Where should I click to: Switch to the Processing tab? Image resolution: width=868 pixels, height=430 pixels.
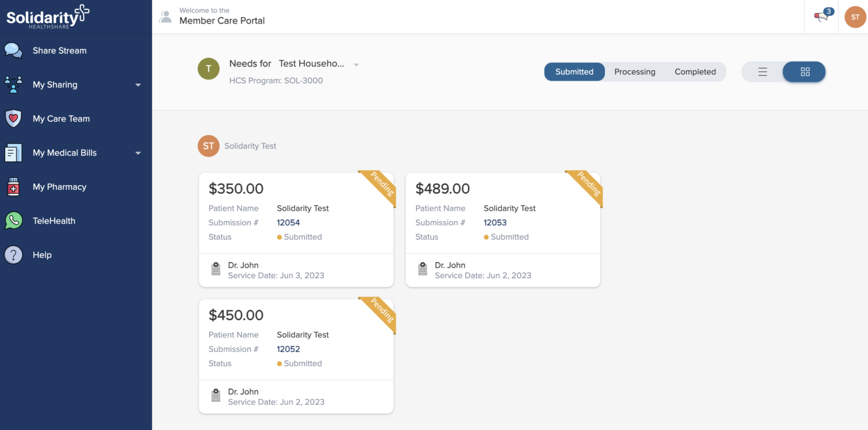635,72
